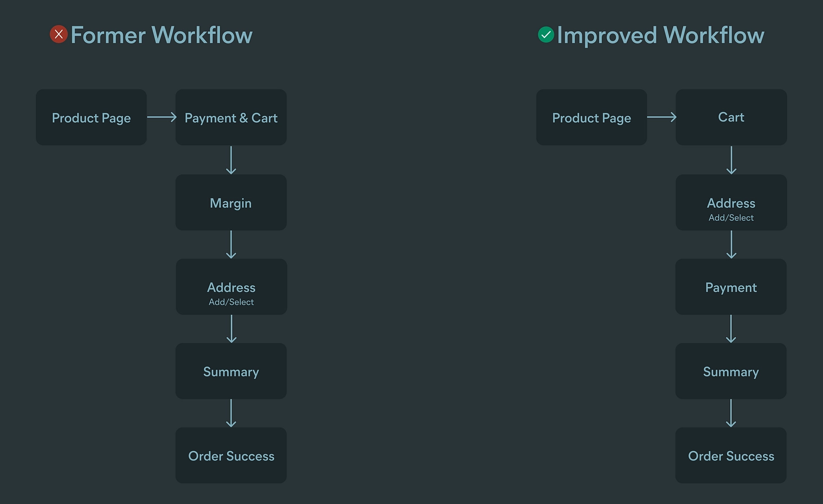Image resolution: width=823 pixels, height=504 pixels.
Task: Select the Summary box in Former Workflow
Action: (x=231, y=371)
